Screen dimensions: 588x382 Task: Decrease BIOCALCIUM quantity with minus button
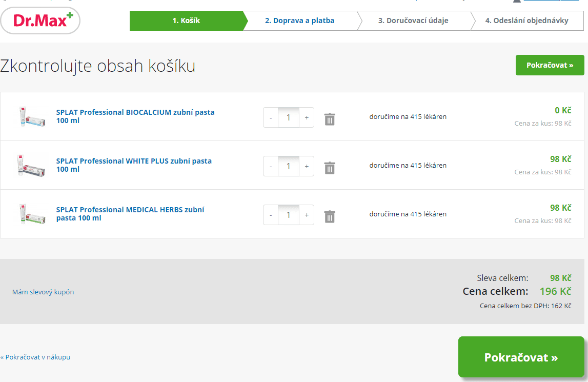[271, 117]
